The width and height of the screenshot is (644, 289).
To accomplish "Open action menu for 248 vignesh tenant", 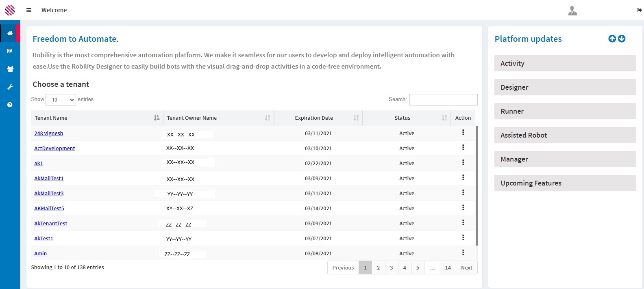I will click(463, 133).
